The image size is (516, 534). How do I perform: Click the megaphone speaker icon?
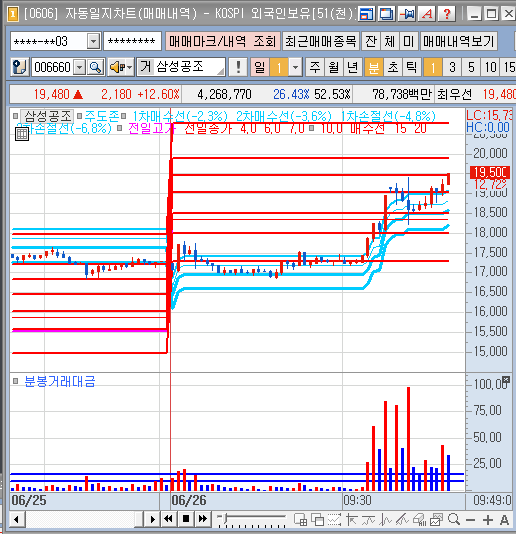(x=116, y=67)
